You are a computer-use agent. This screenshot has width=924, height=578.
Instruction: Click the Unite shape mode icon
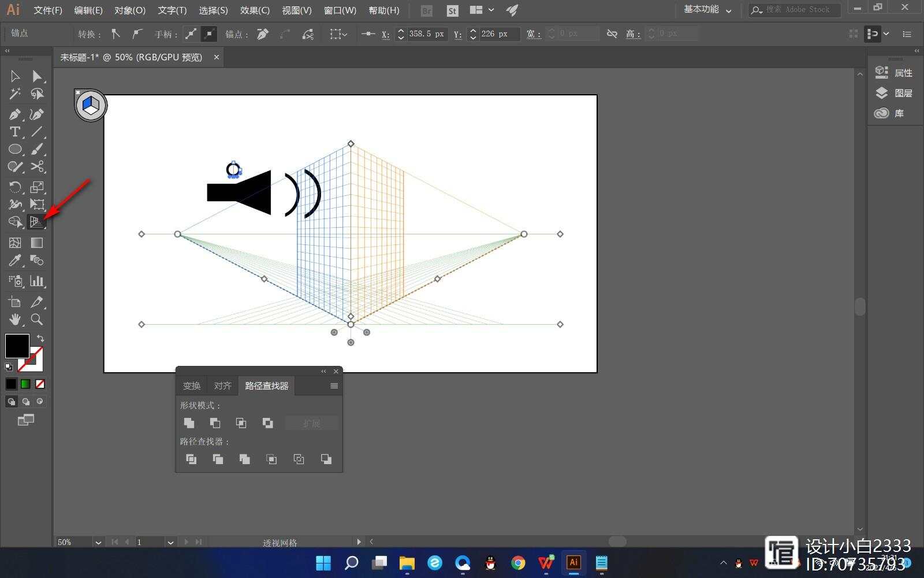pos(189,423)
